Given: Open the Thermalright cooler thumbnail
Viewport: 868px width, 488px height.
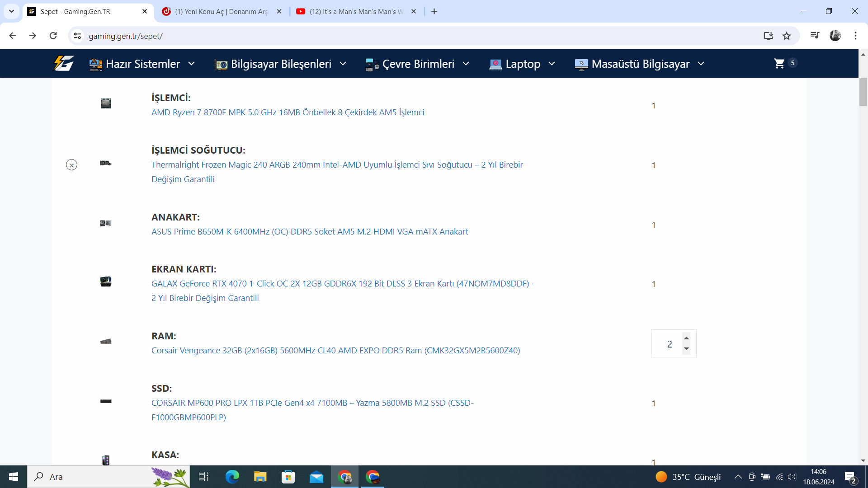Looking at the screenshot, I should [x=105, y=163].
